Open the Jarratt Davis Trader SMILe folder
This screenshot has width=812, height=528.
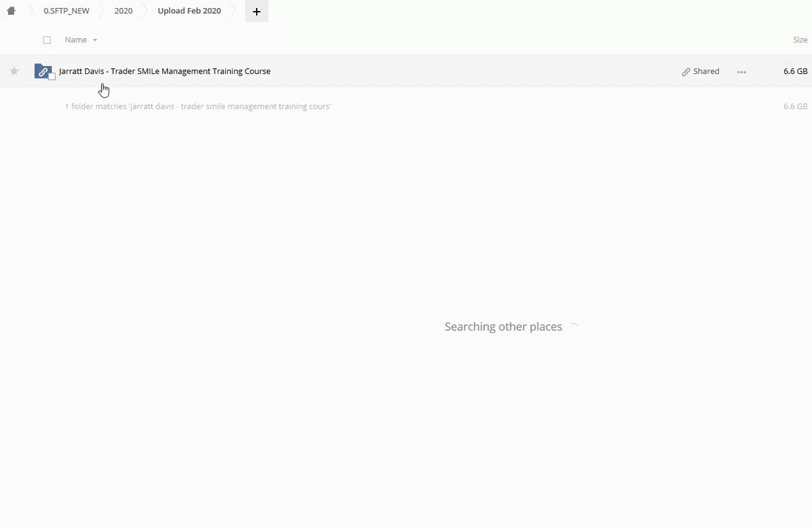(x=164, y=71)
